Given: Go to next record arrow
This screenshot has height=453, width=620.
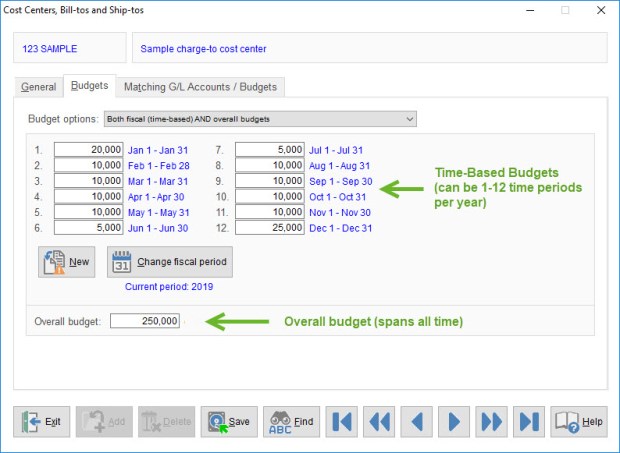Looking at the screenshot, I should tap(454, 421).
